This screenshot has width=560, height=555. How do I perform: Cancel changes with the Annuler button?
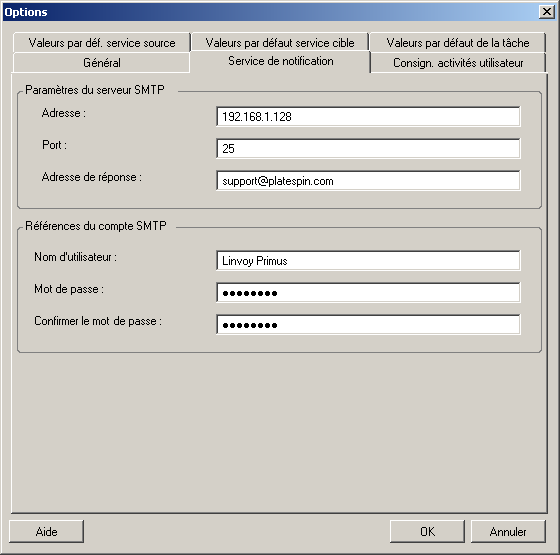508,531
